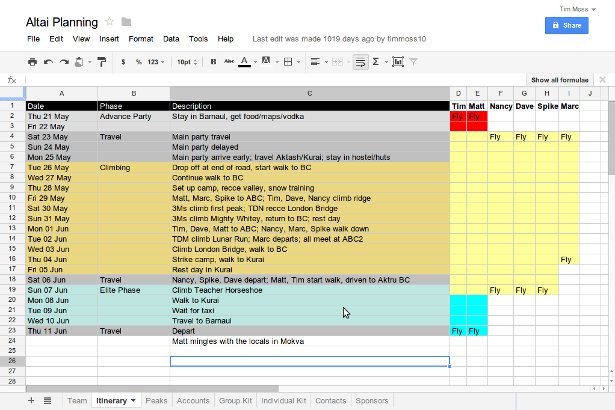Format as currency with dollar icon
Viewport: 615px width, 410px height.
tap(123, 62)
